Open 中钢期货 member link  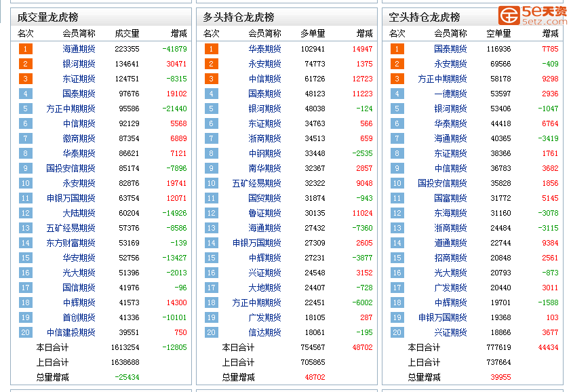(264, 153)
